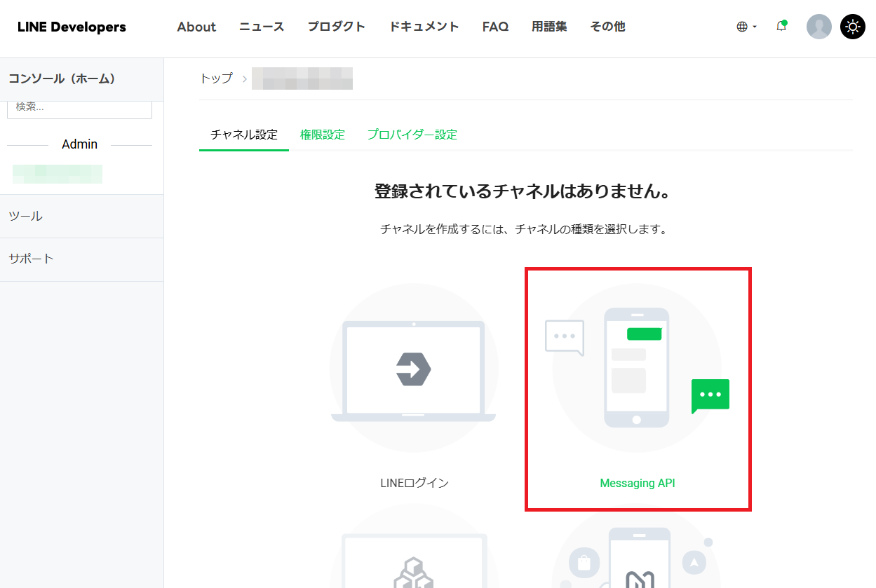Choose the blockchain cube channel icon
Image resolution: width=876 pixels, height=588 pixels.
(x=414, y=561)
